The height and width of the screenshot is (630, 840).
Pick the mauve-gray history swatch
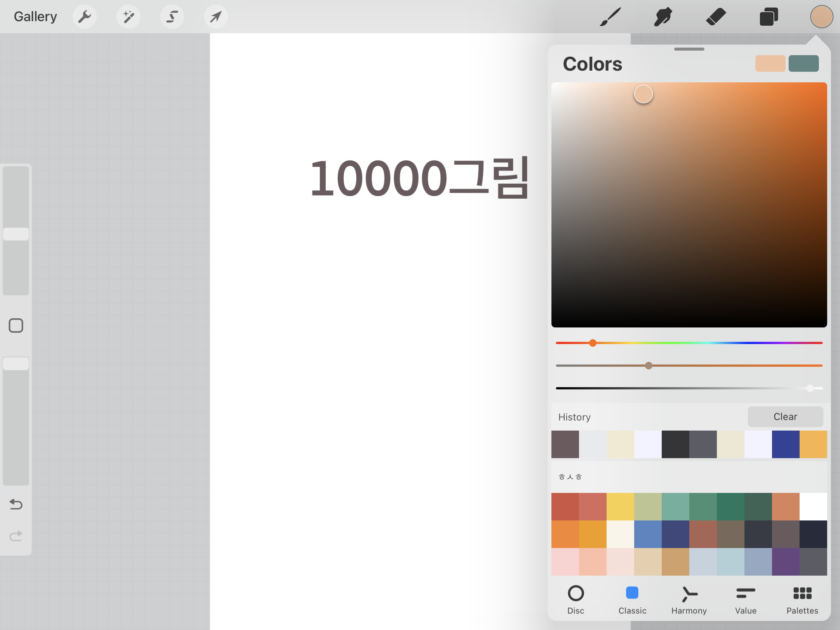(x=565, y=444)
